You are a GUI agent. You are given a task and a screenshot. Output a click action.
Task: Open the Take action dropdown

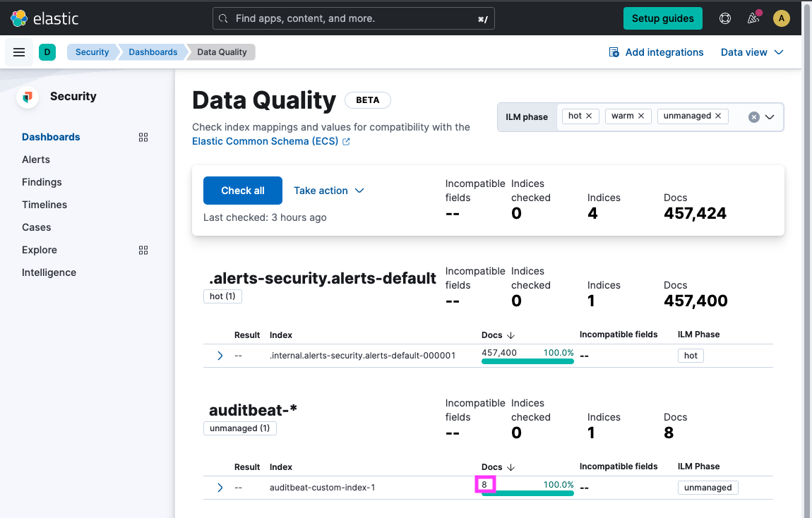[x=329, y=191]
